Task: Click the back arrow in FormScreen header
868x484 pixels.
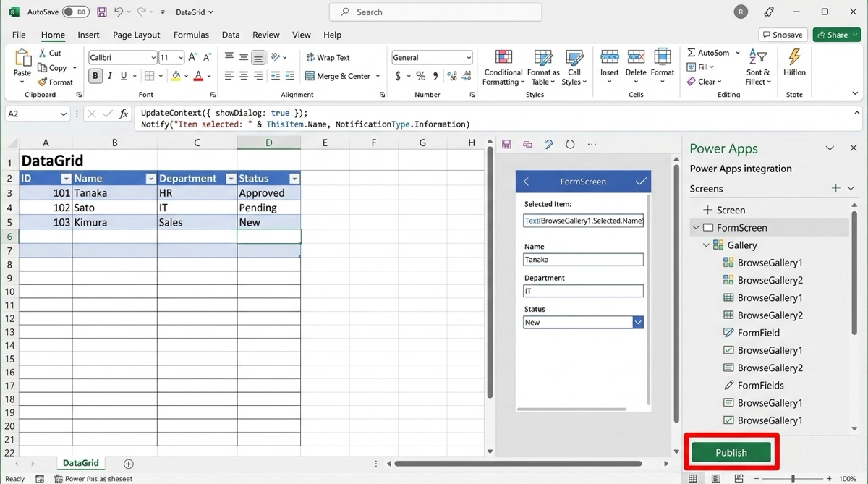Action: pyautogui.click(x=527, y=182)
